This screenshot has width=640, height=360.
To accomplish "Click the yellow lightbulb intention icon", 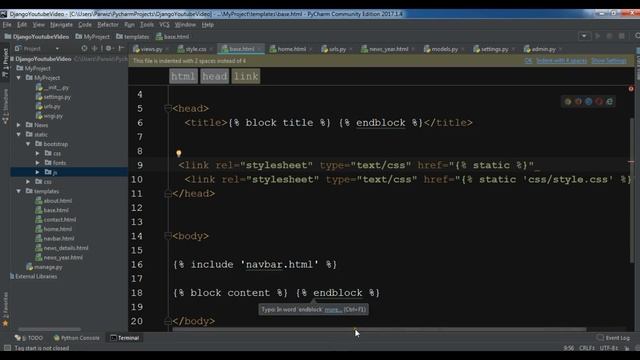I will [178, 153].
